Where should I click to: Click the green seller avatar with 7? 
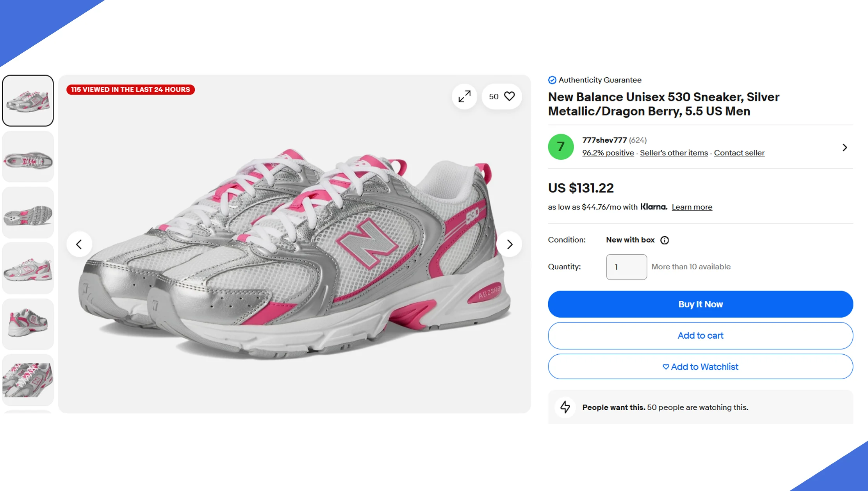coord(561,147)
